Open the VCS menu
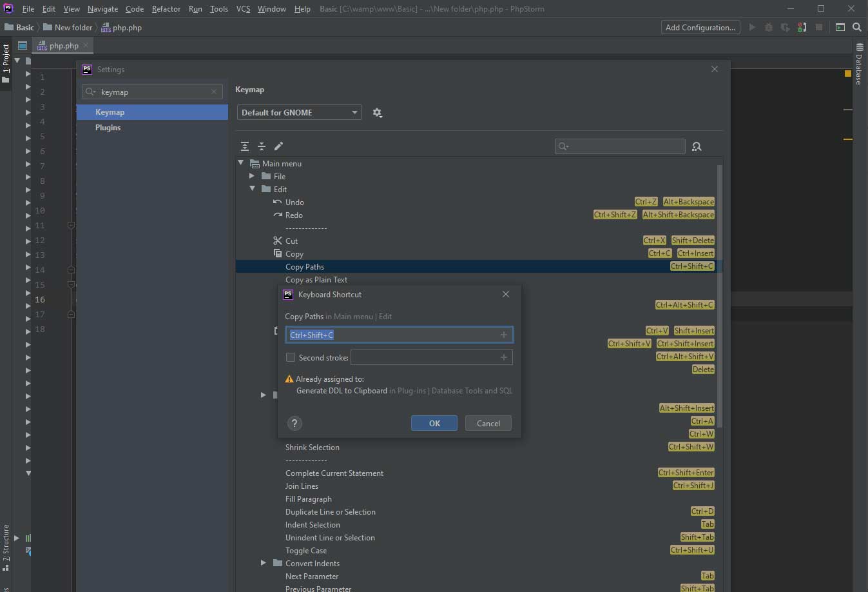 point(243,9)
